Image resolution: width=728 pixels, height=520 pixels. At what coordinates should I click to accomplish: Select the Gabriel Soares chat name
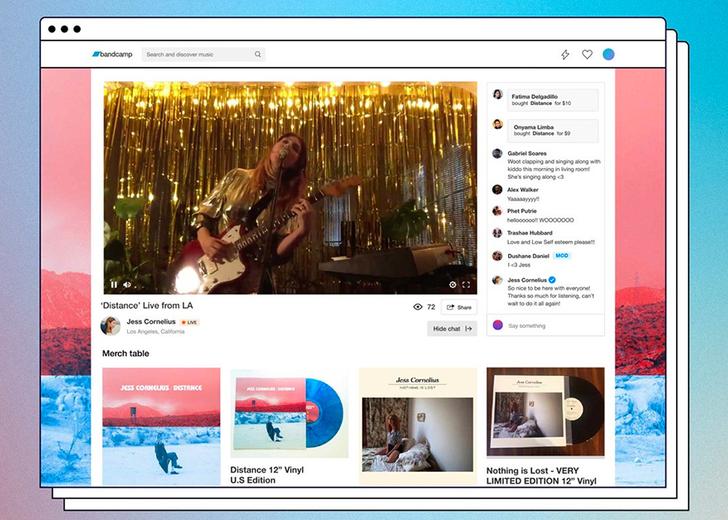pos(527,153)
